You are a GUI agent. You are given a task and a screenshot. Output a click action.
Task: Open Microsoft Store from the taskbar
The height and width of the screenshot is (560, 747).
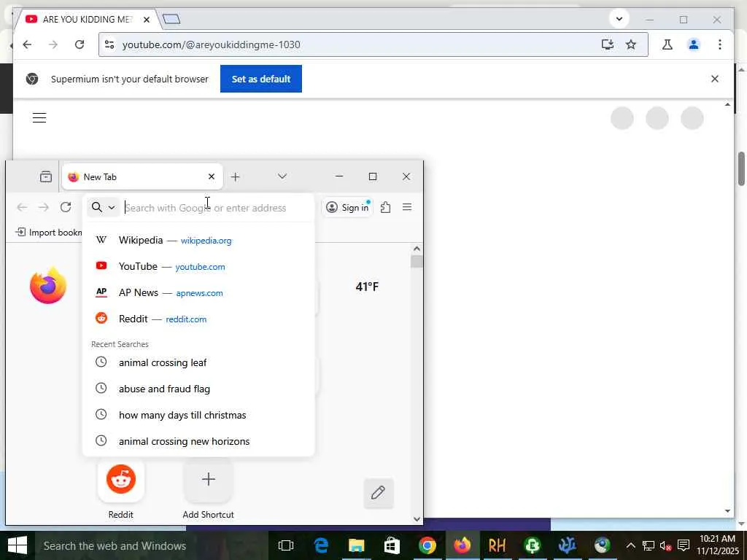[x=392, y=545]
